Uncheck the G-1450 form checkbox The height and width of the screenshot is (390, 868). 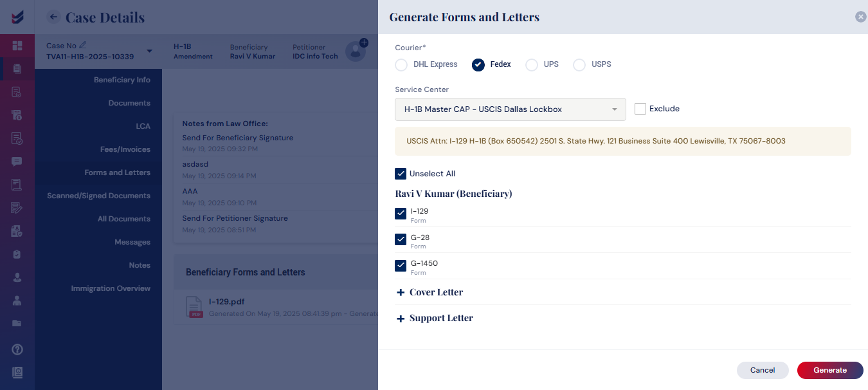[401, 265]
